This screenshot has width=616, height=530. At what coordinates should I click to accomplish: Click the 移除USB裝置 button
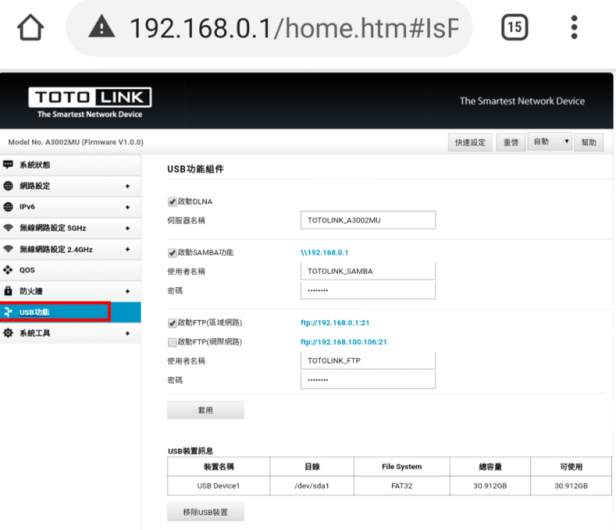point(205,512)
